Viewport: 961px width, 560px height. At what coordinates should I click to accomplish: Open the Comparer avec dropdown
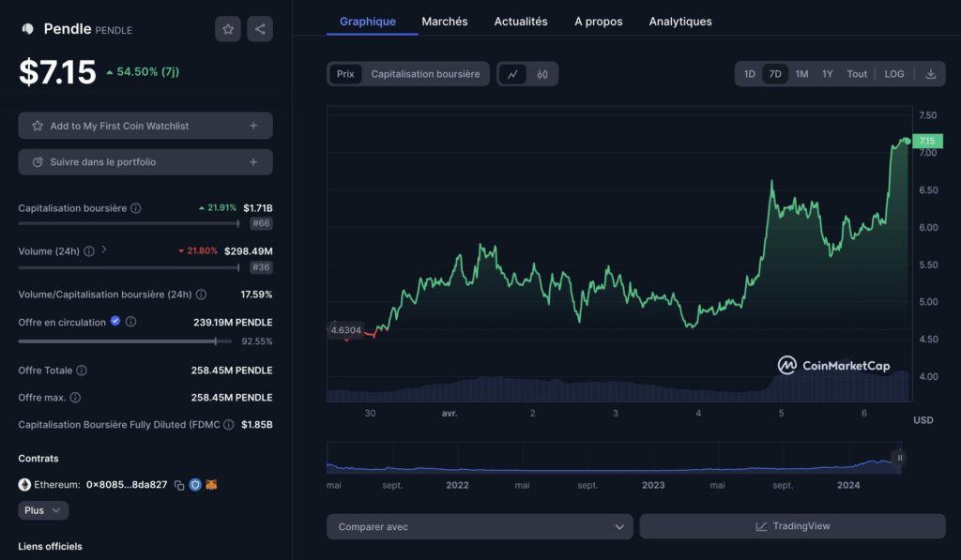click(480, 527)
